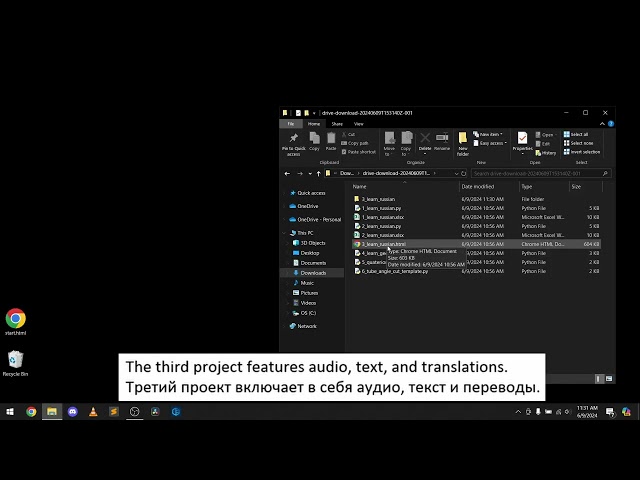This screenshot has width=640, height=480.
Task: Open the recent locations dropdown arrow
Action: (310, 173)
